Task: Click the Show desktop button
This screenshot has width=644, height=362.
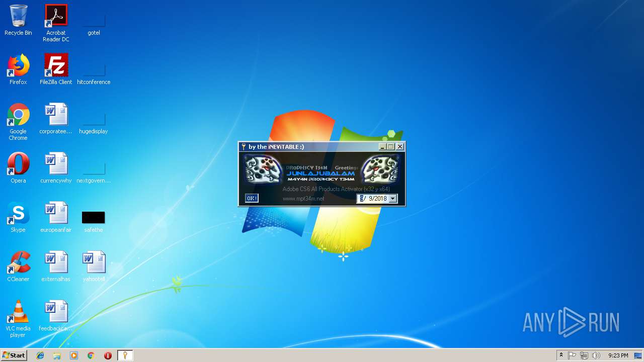Action: tap(638, 355)
